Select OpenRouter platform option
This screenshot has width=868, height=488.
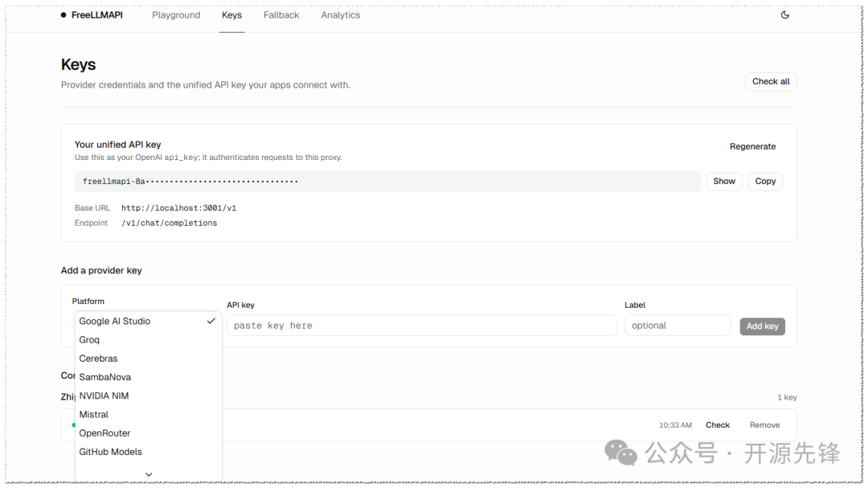149,433
